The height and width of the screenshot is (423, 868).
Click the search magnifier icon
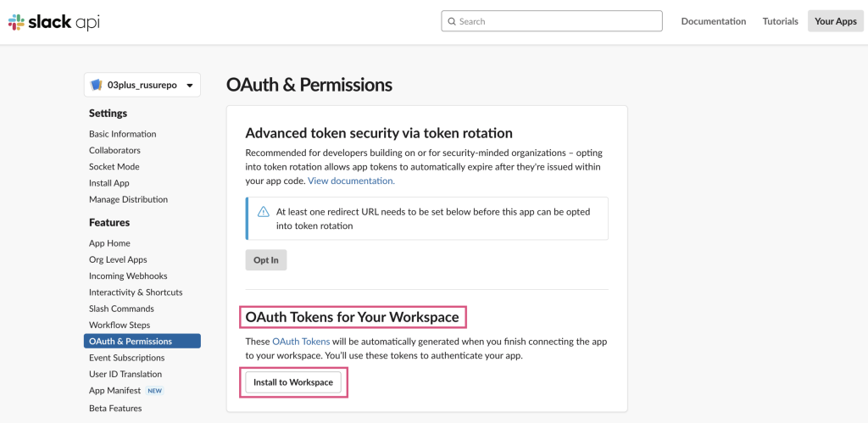click(x=452, y=21)
